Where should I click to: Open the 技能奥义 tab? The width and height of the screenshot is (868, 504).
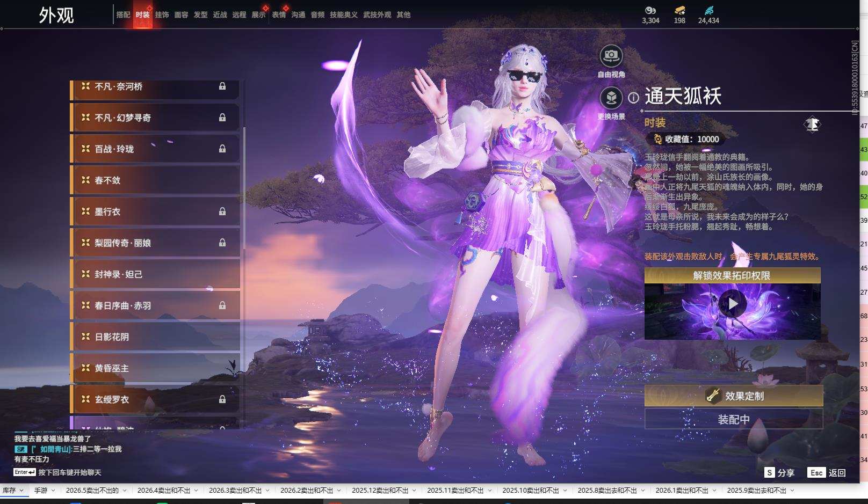click(344, 15)
